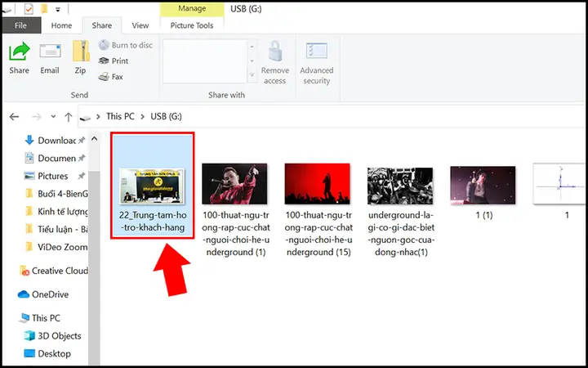Unpin Pictures using its pin icon
This screenshot has height=368, width=588.
pyautogui.click(x=82, y=176)
